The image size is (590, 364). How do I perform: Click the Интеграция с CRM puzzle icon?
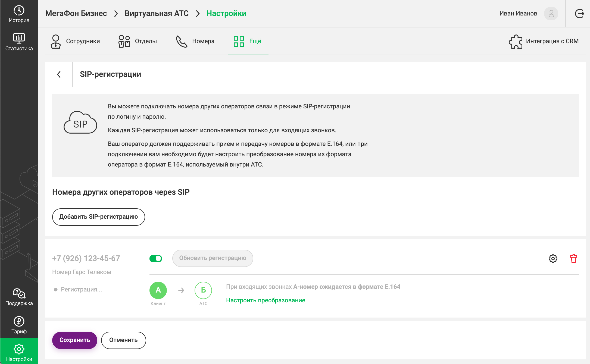(515, 42)
